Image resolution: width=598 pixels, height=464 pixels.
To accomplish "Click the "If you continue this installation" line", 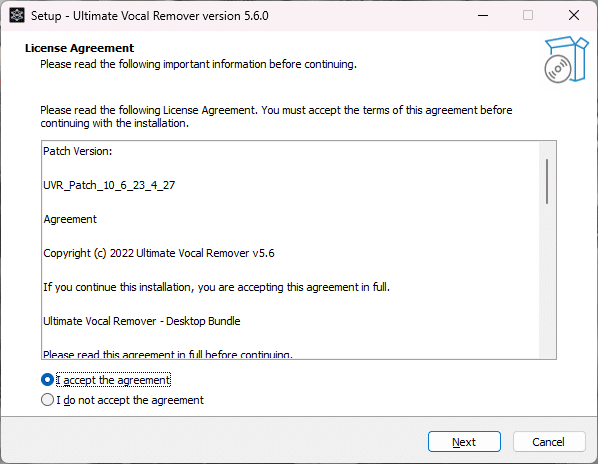I will click(x=217, y=287).
